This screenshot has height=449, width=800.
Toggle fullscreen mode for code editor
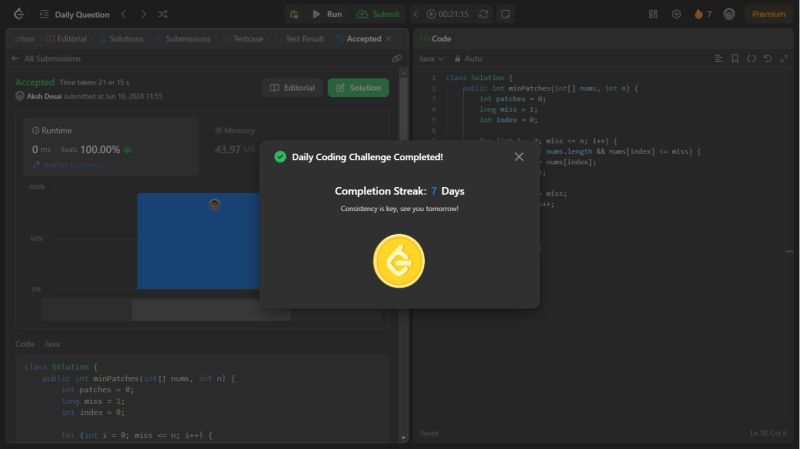point(783,59)
